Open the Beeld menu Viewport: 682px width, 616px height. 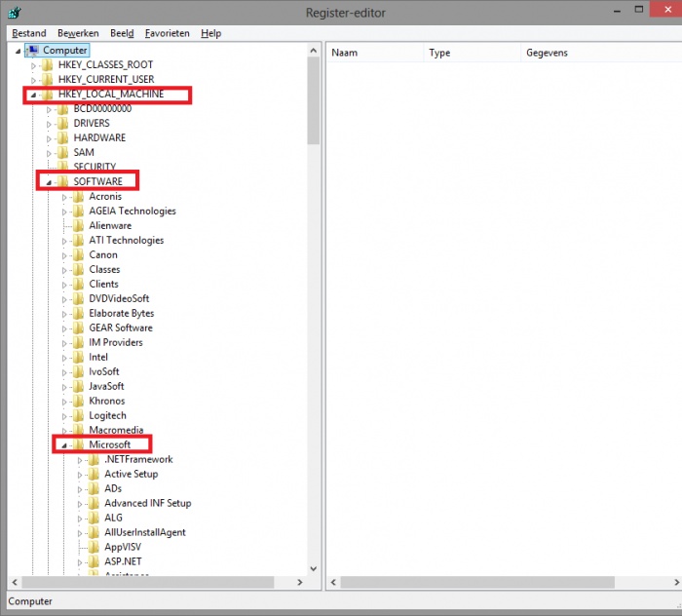coord(122,33)
